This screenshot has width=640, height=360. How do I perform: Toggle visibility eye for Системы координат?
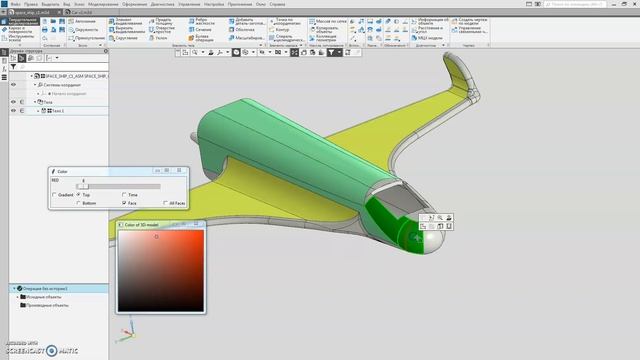13,85
